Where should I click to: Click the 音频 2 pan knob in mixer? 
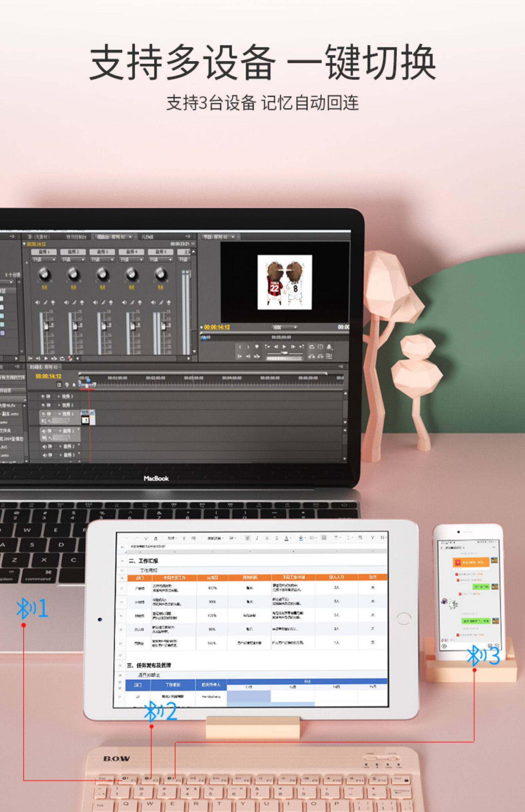coord(73,274)
